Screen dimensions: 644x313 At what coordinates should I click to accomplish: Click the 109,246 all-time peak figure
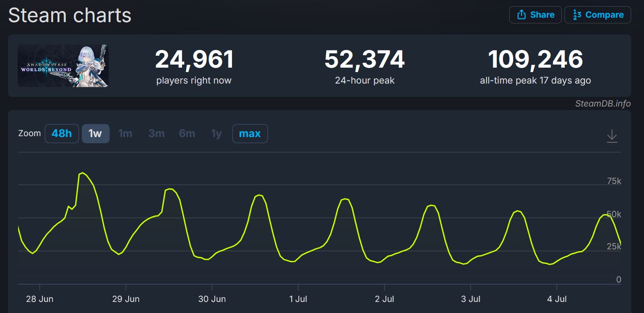click(x=535, y=59)
